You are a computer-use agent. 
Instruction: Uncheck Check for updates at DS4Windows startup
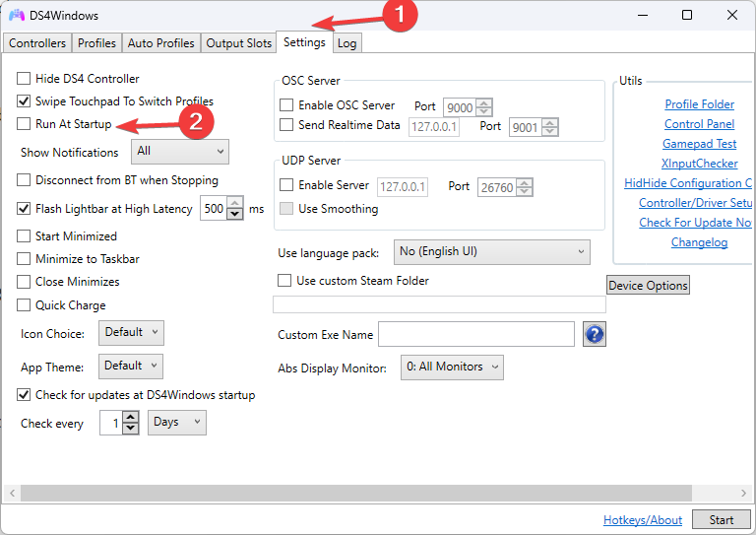pyautogui.click(x=24, y=395)
